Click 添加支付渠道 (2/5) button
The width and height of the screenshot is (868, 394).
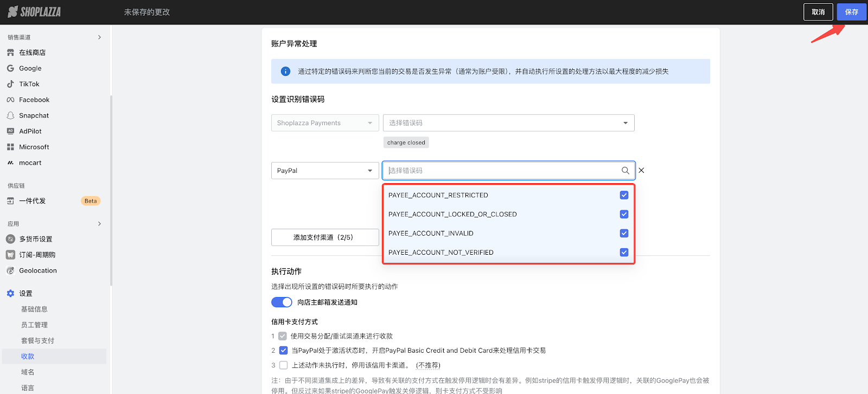324,237
